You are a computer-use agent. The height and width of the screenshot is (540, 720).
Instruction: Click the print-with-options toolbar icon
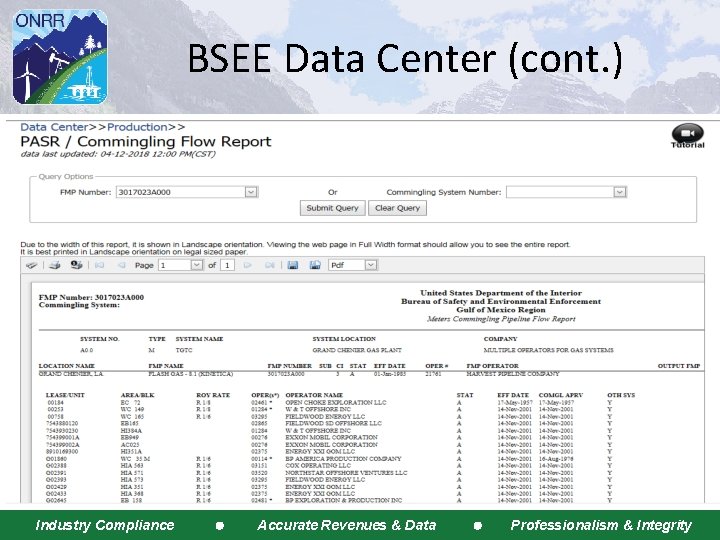(76, 265)
